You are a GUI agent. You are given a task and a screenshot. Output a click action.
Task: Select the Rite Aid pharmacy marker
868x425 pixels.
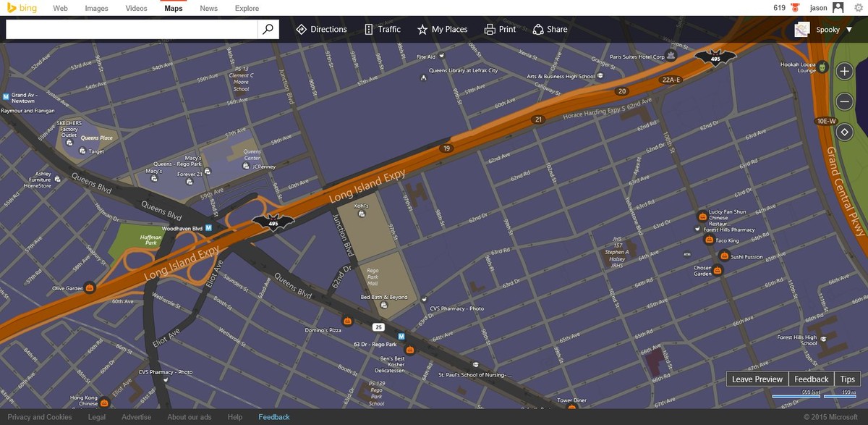442,56
